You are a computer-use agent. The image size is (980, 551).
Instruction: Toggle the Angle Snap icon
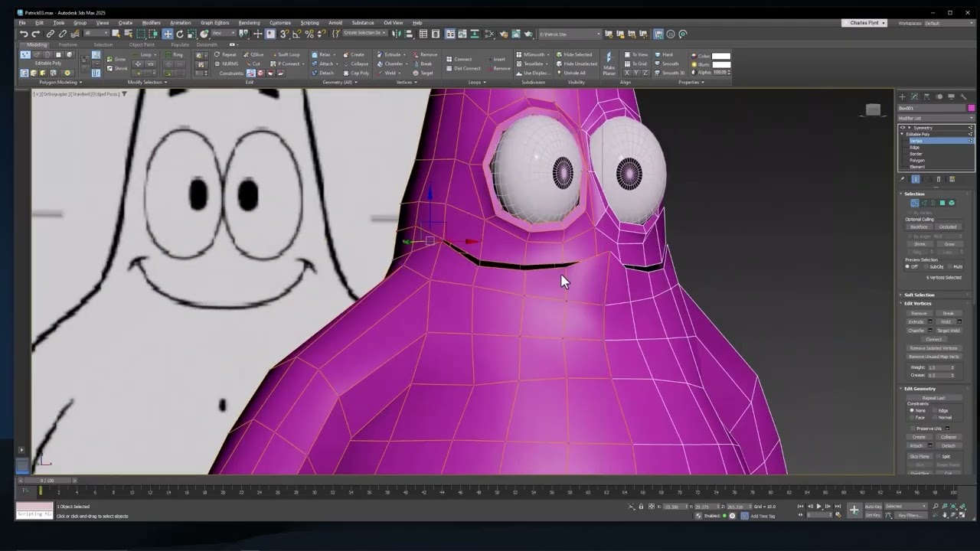297,34
